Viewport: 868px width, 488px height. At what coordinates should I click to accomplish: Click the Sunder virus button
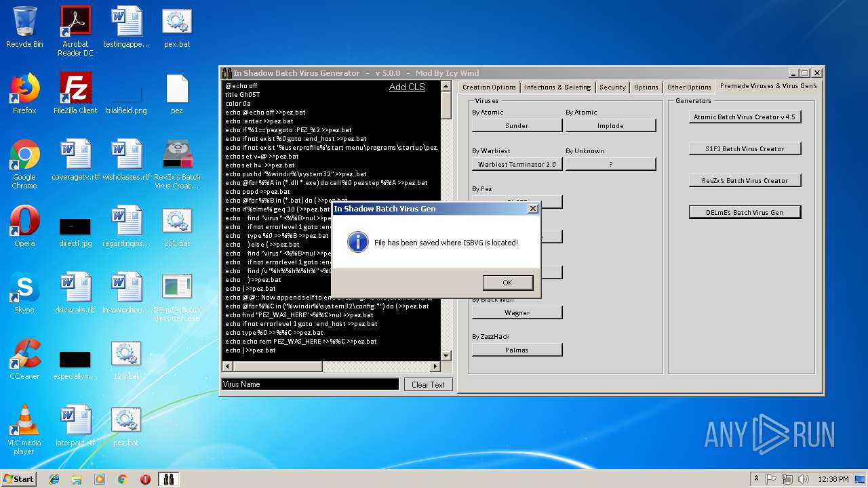517,125
